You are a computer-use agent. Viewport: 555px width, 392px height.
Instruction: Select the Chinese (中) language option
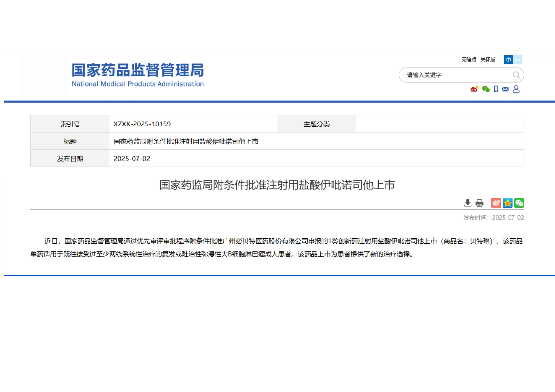coord(508,60)
